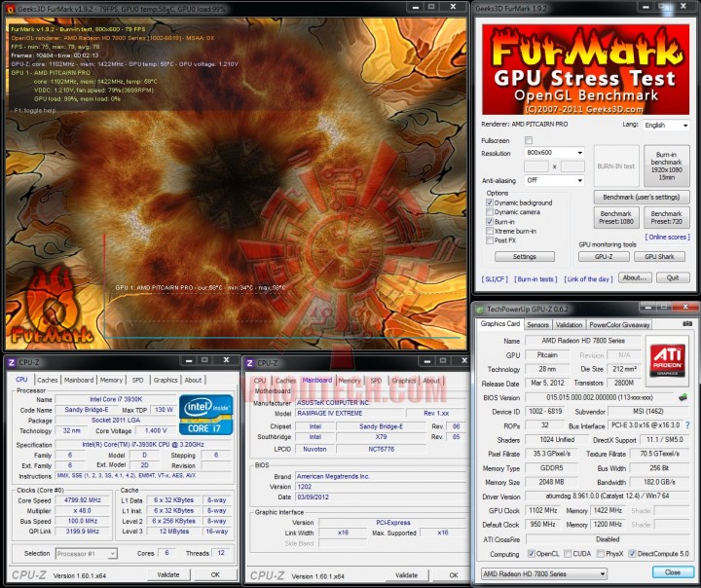The width and height of the screenshot is (701, 588).
Task: Open Memory tab in left CPU-Z
Action: [x=111, y=380]
